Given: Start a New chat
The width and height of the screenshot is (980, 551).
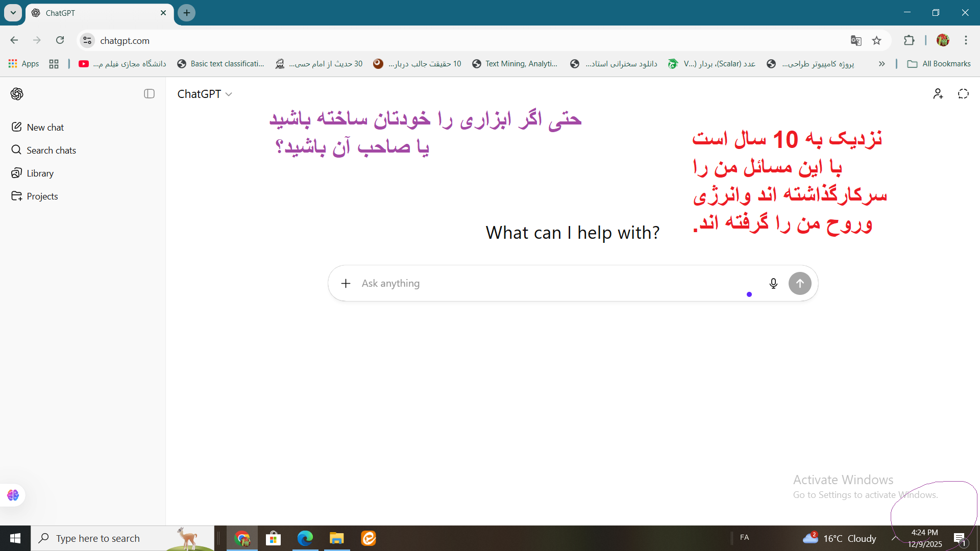Looking at the screenshot, I should click(45, 128).
